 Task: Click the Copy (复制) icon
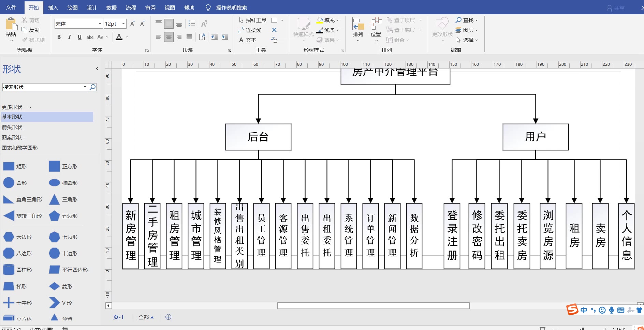click(24, 30)
